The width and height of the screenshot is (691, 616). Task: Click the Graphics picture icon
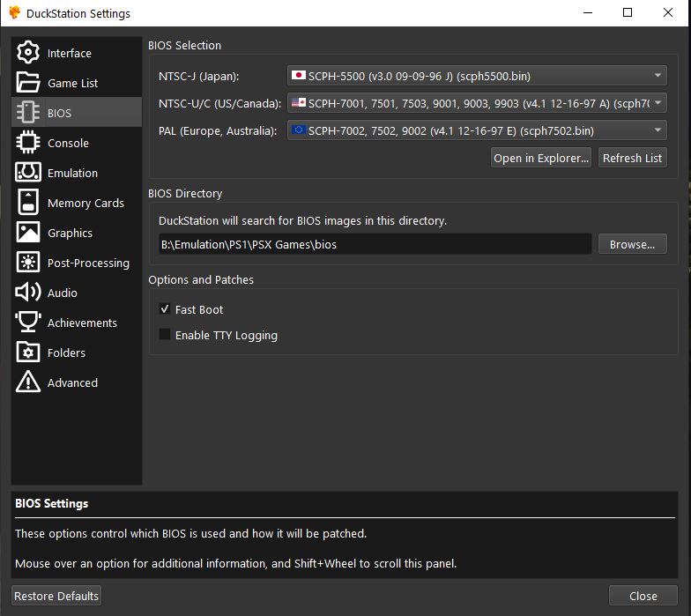pyautogui.click(x=28, y=233)
